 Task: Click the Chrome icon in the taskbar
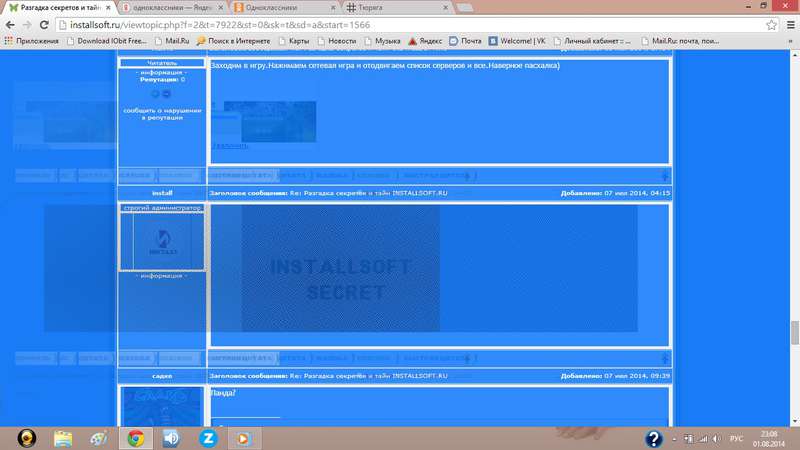coord(133,437)
